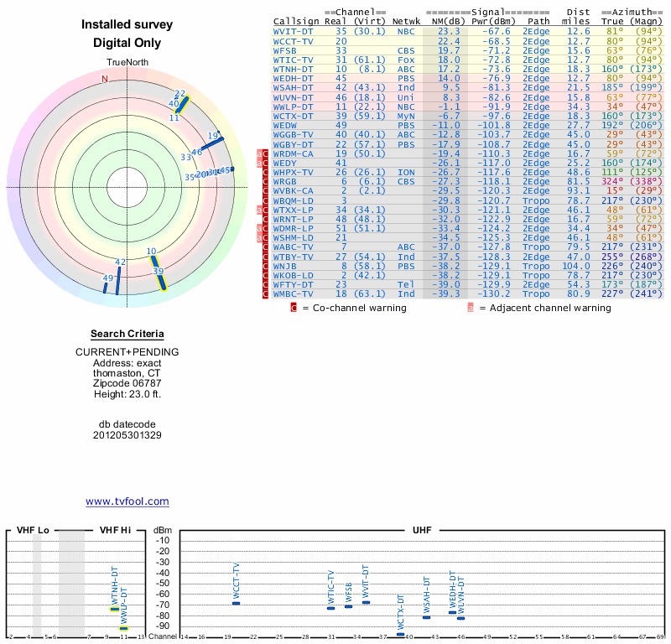This screenshot has height=644, width=671.
Task: Open the www.tvfool.com link
Action: pyautogui.click(x=127, y=501)
